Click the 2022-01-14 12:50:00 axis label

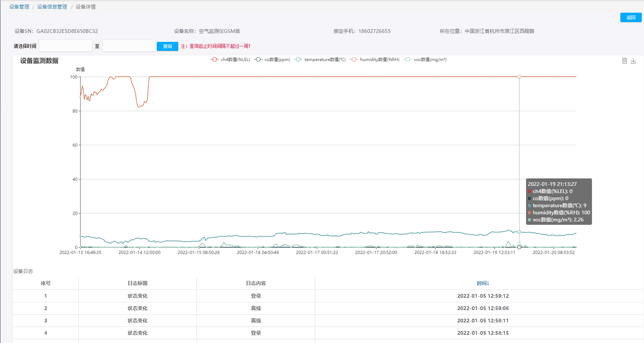click(x=139, y=252)
